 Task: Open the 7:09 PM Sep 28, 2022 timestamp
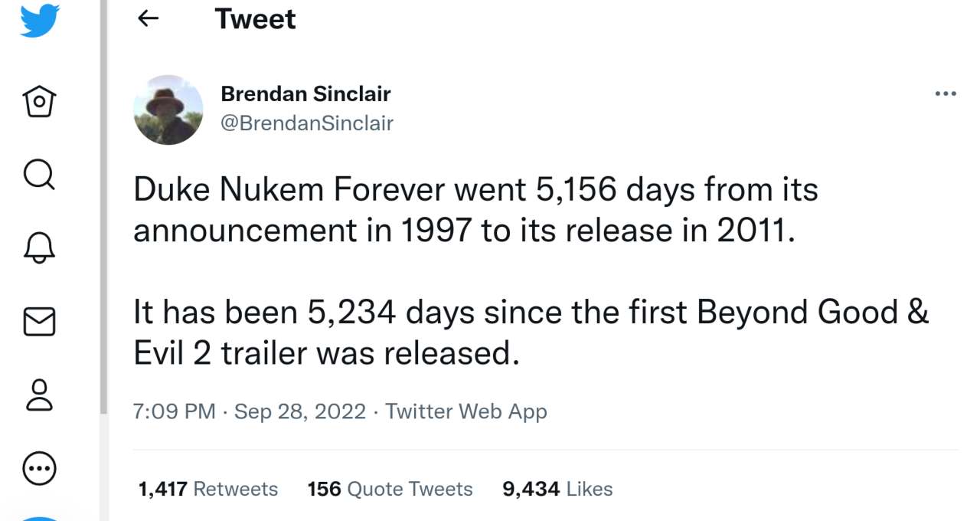tap(250, 411)
